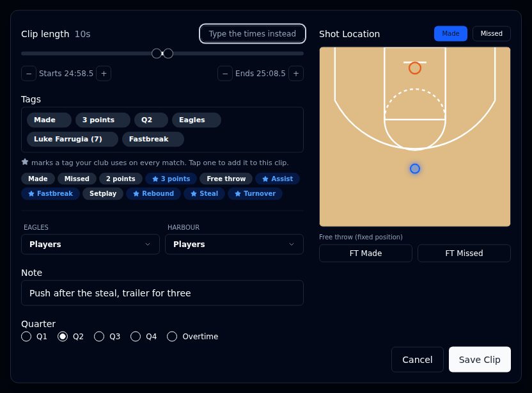Select the Q2 quarter radio button
This screenshot has width=532, height=393.
click(x=63, y=336)
